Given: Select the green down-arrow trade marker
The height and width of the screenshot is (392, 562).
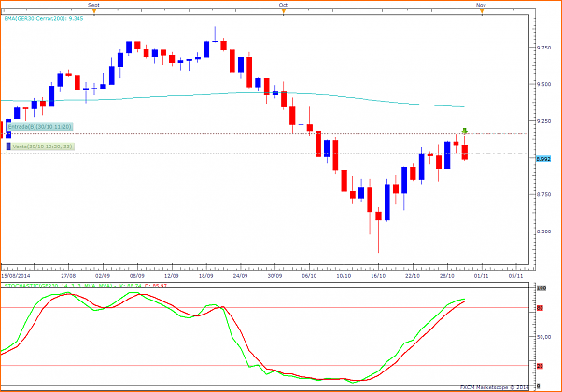Looking at the screenshot, I should pos(465,131).
